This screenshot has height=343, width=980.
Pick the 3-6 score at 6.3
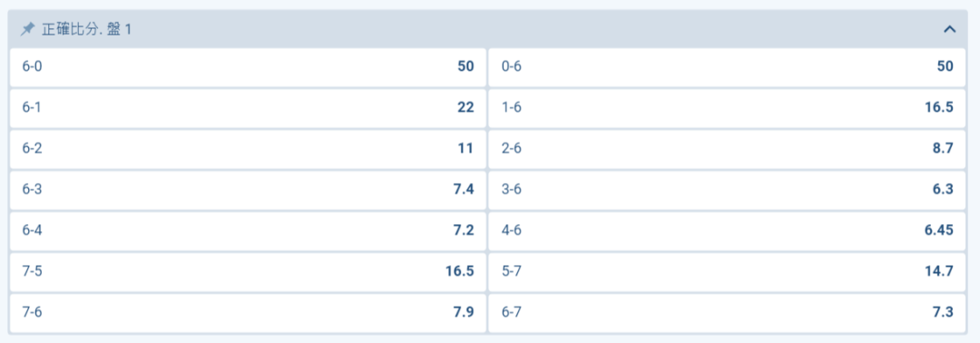pos(728,190)
